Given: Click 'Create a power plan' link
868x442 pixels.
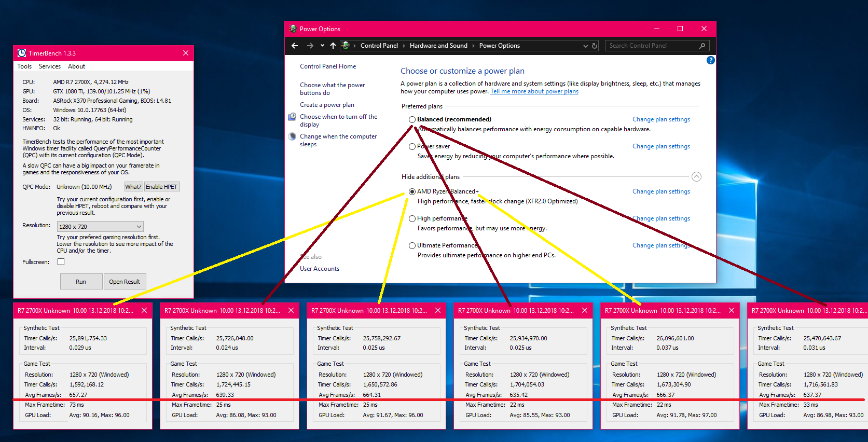Looking at the screenshot, I should coord(327,105).
